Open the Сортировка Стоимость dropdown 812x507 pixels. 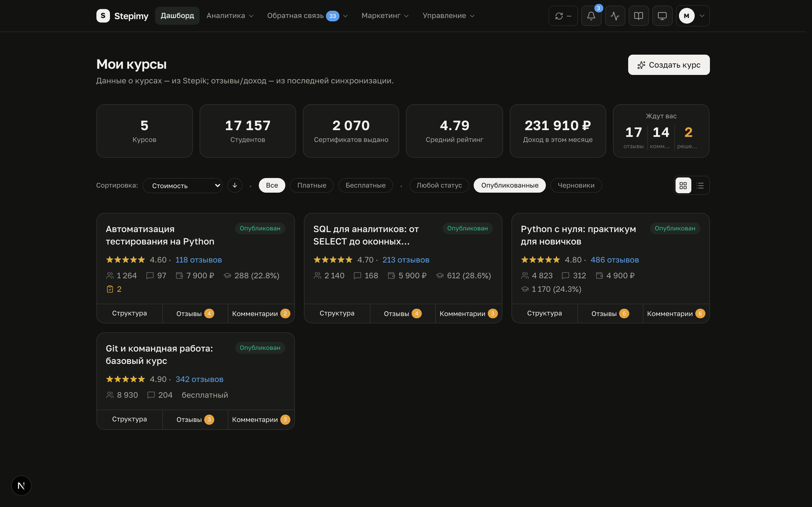coord(182,185)
